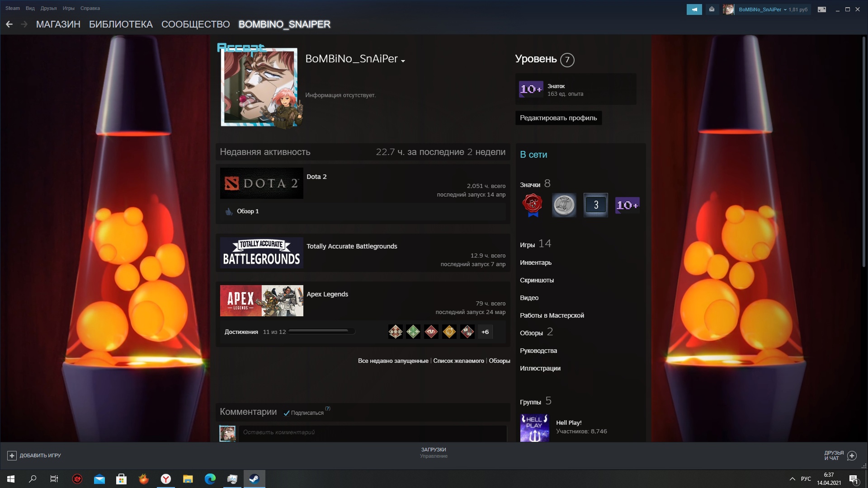Click the Обзор 1 link under Dota 2
The image size is (868, 488).
(x=248, y=211)
